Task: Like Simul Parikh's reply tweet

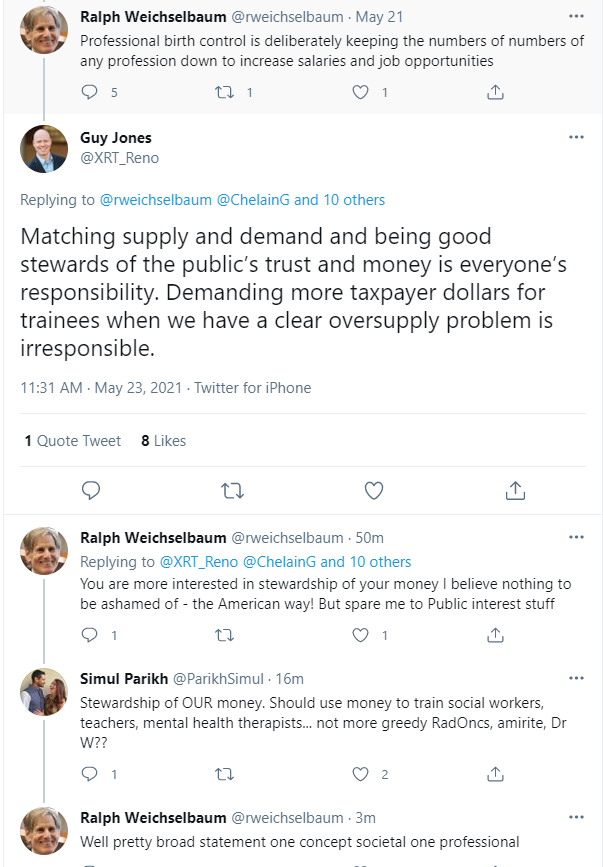Action: 363,773
